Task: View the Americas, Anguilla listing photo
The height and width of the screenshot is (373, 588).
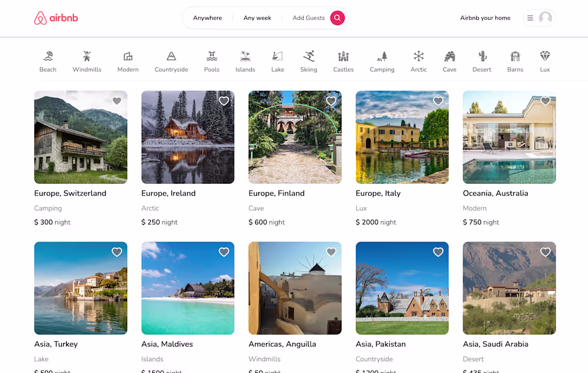Action: (295, 288)
